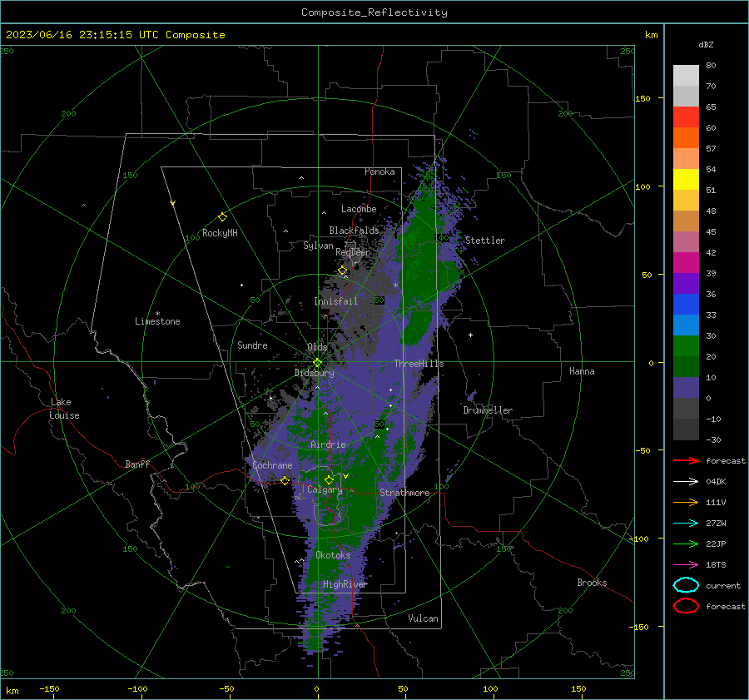
Task: Click the 150 value on right axis
Action: (642, 98)
